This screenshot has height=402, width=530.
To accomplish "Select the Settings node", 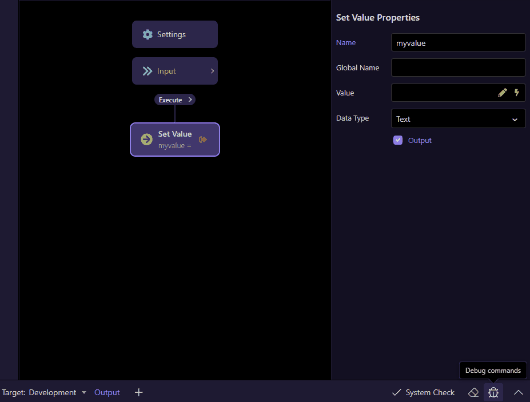I will [175, 34].
